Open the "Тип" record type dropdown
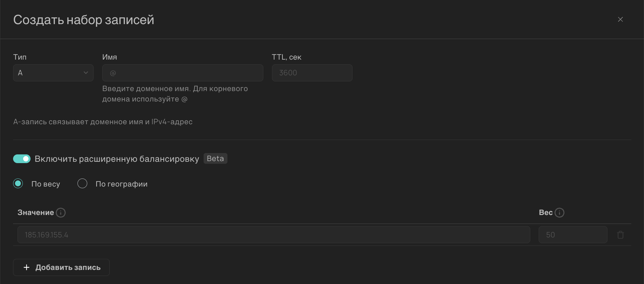This screenshot has width=644, height=284. tap(53, 73)
